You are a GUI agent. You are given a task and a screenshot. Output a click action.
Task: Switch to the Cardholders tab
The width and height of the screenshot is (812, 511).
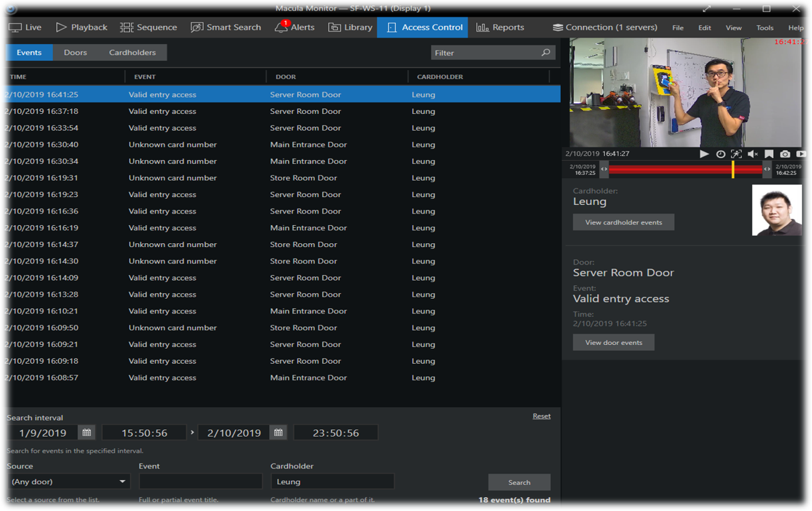tap(132, 52)
